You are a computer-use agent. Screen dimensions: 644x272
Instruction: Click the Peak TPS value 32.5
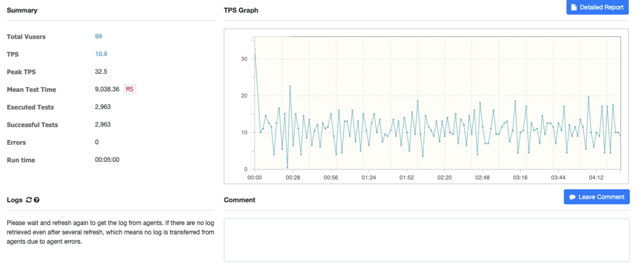point(101,72)
